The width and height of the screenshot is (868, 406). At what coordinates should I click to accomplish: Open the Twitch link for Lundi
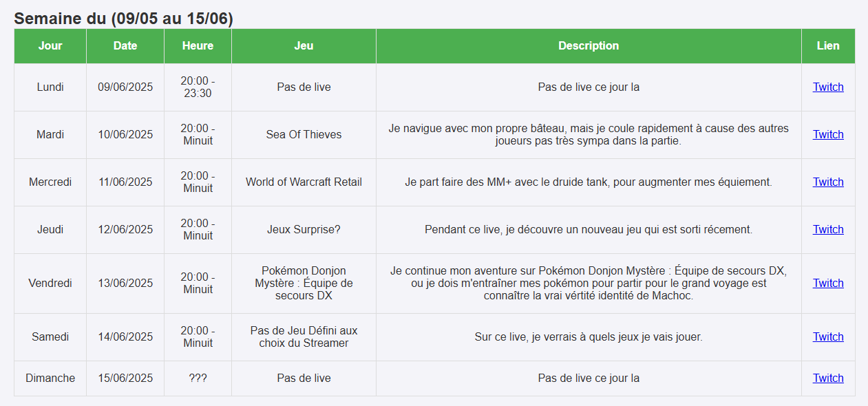[827, 87]
